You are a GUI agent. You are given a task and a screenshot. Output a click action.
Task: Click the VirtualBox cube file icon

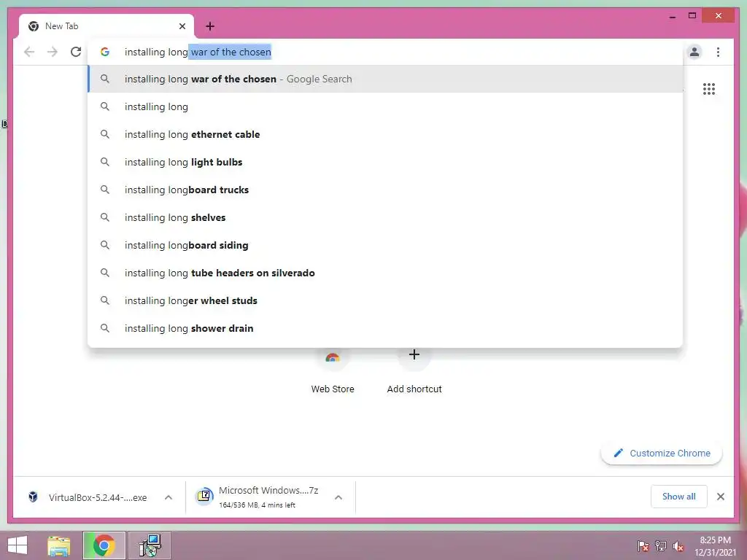[x=33, y=497]
